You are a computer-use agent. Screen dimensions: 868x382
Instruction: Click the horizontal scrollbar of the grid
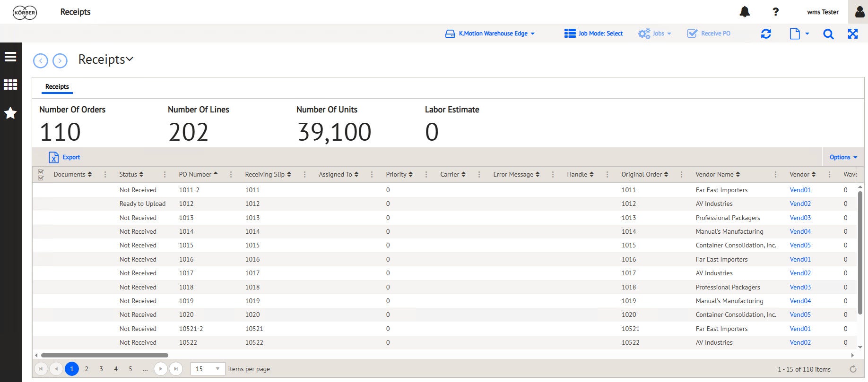[x=104, y=355]
